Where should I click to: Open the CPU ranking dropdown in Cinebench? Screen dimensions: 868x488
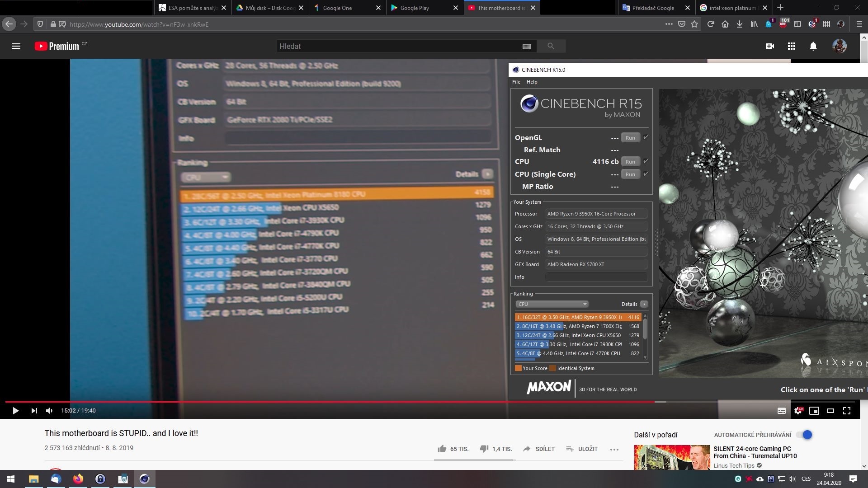point(552,304)
